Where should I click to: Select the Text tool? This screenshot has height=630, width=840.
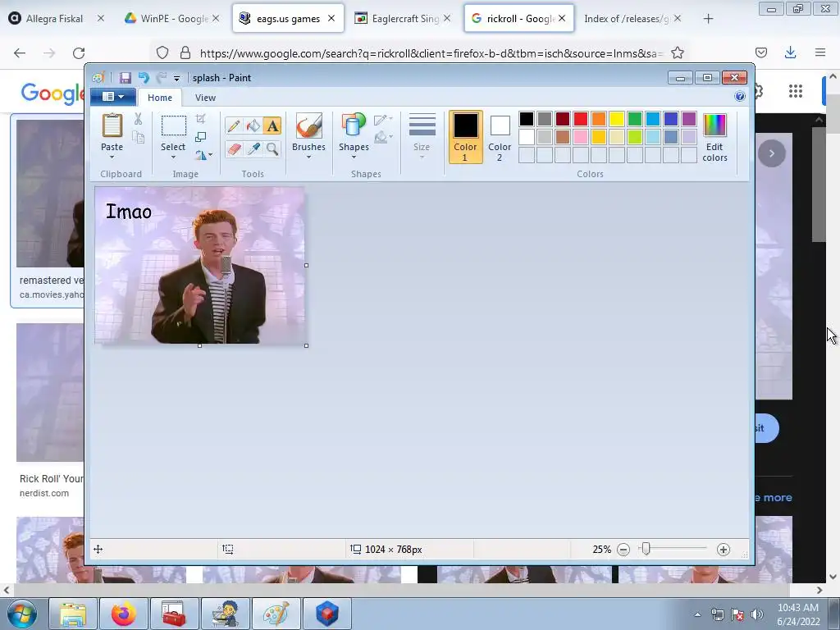tap(272, 126)
